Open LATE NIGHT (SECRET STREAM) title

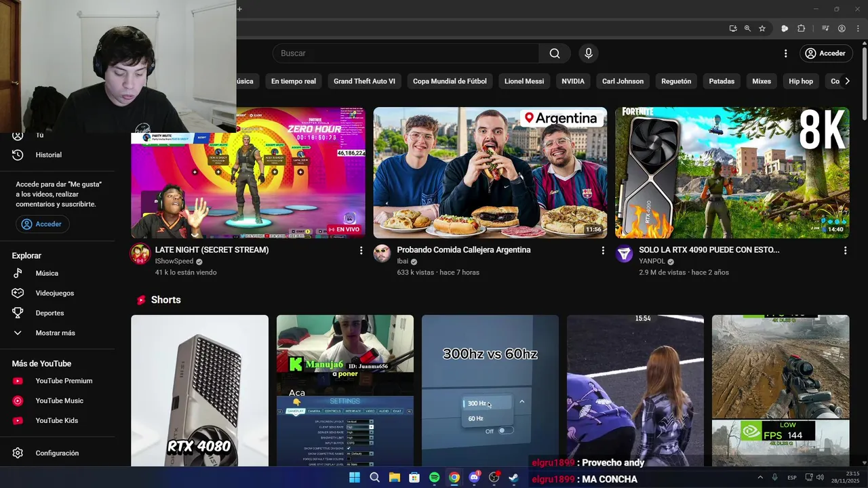212,250
